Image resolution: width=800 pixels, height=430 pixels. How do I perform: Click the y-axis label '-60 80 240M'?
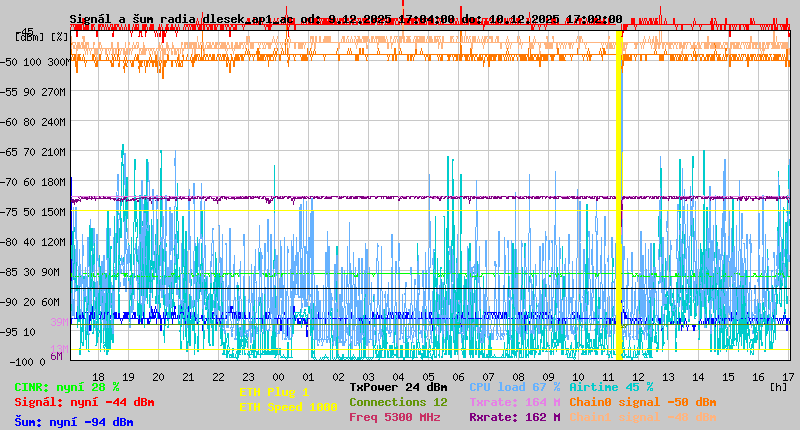33,122
